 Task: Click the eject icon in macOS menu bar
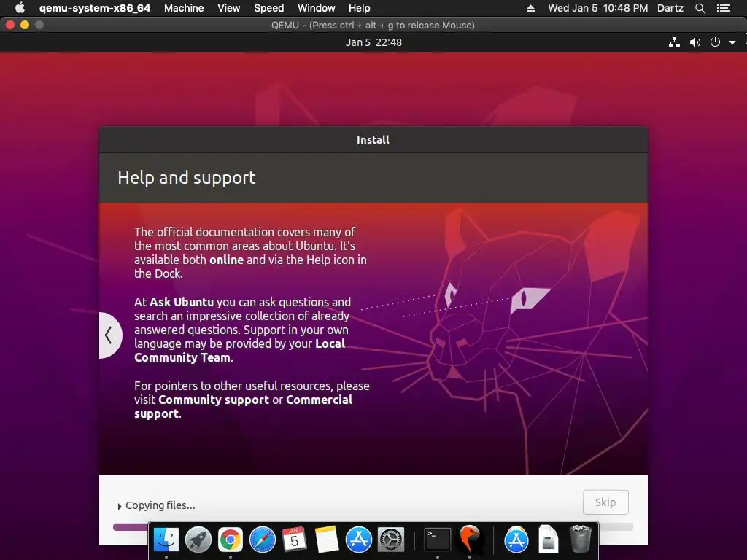(x=530, y=8)
